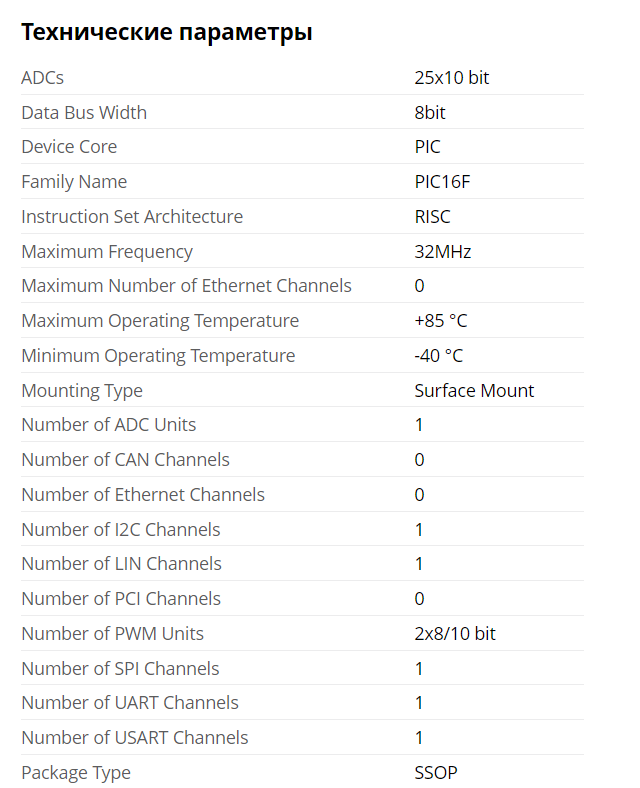Click the "Number of LIN Channels" label
The width and height of the screenshot is (640, 788).
click(121, 564)
